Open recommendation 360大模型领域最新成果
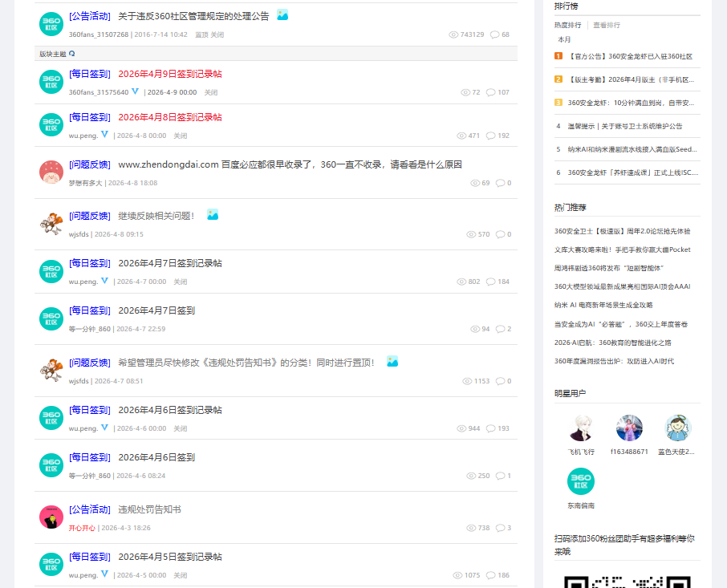 click(622, 287)
